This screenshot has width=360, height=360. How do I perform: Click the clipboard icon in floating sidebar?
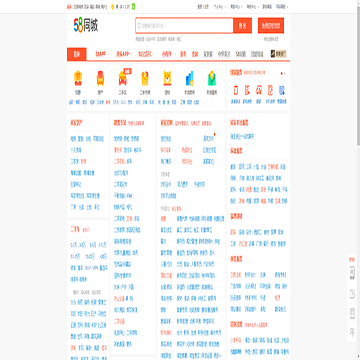pos(352,313)
